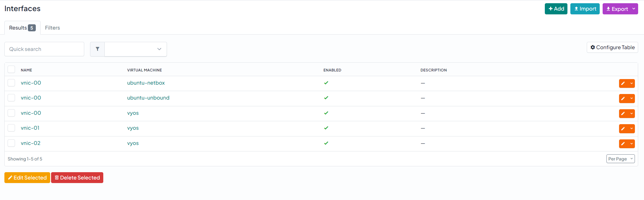This screenshot has height=200, width=644.
Task: Open Configure Table settings
Action: pyautogui.click(x=612, y=47)
